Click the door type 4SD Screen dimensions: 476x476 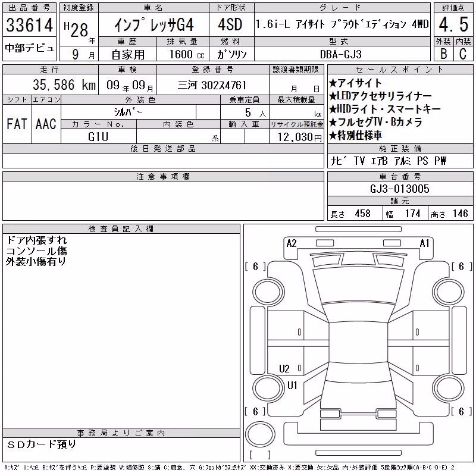pyautogui.click(x=230, y=24)
